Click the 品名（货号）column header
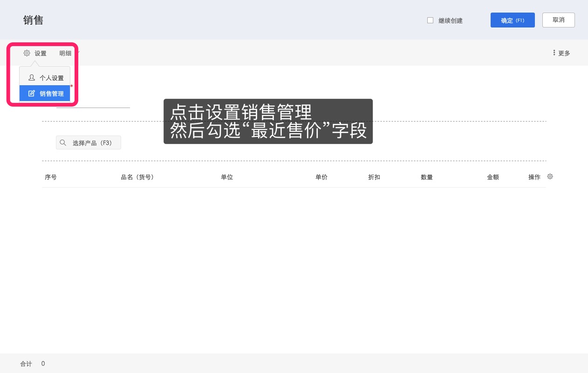 point(137,177)
